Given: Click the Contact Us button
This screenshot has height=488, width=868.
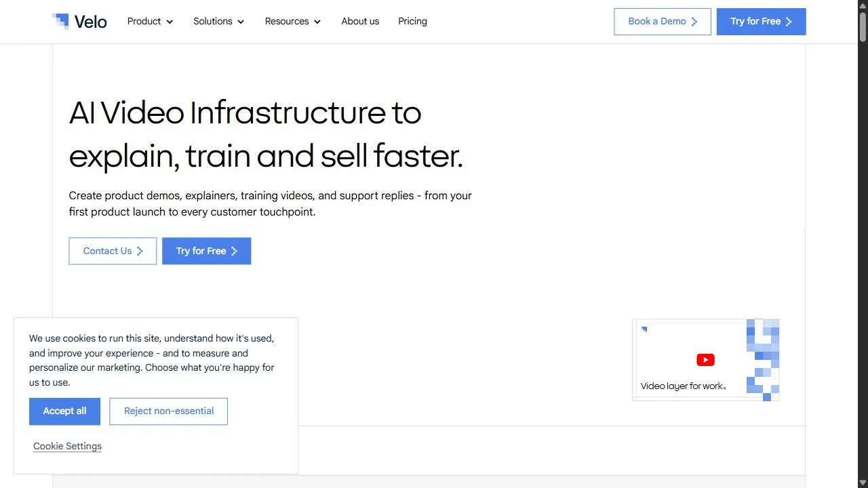Looking at the screenshot, I should [x=113, y=251].
